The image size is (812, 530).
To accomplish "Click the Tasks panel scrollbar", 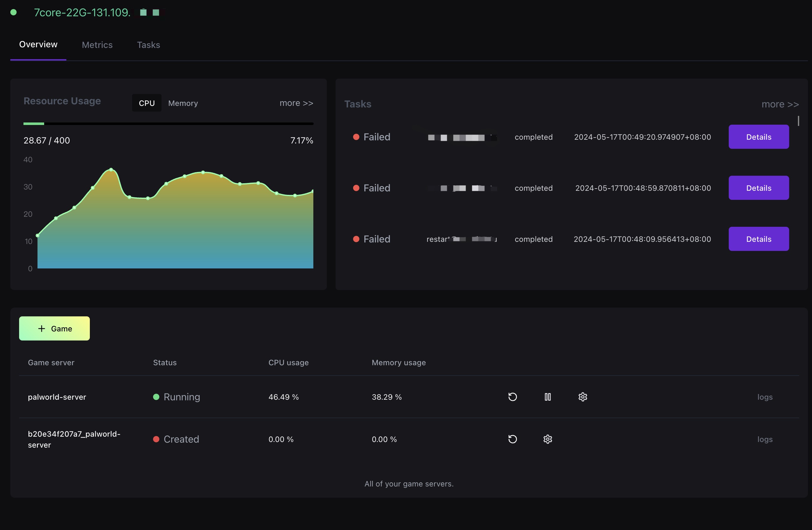I will point(798,121).
